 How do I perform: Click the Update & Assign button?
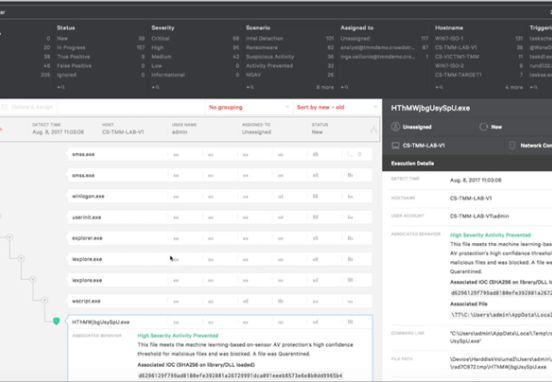pyautogui.click(x=28, y=107)
